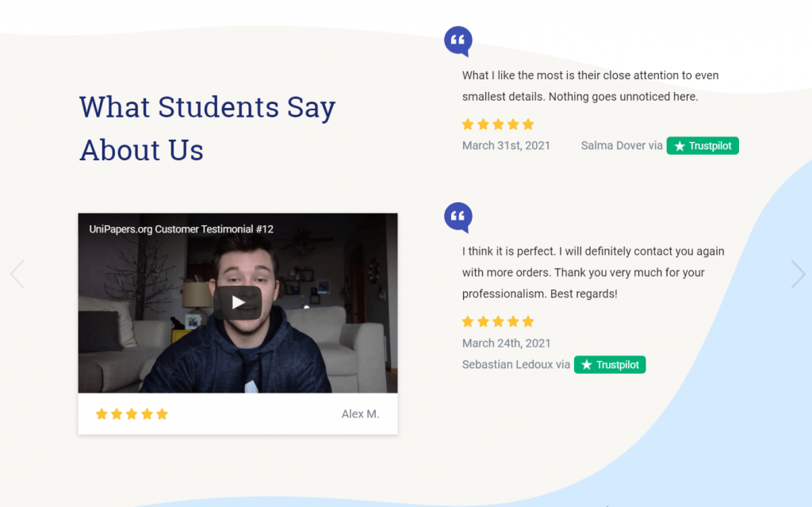The image size is (812, 507).
Task: Click the date March 24th, 2021
Action: click(506, 343)
